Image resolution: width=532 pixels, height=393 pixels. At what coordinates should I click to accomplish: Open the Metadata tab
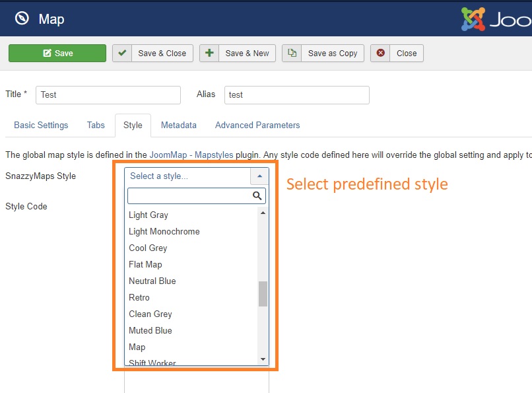(x=179, y=125)
